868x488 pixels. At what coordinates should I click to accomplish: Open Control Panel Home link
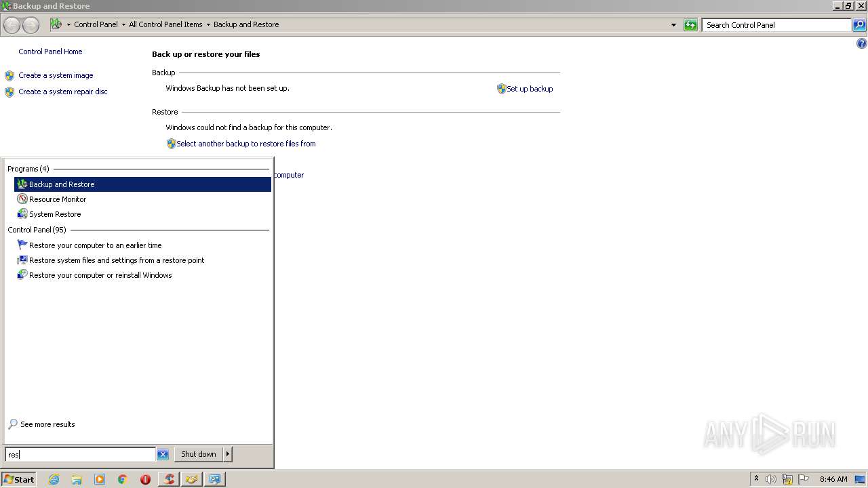[x=50, y=52]
